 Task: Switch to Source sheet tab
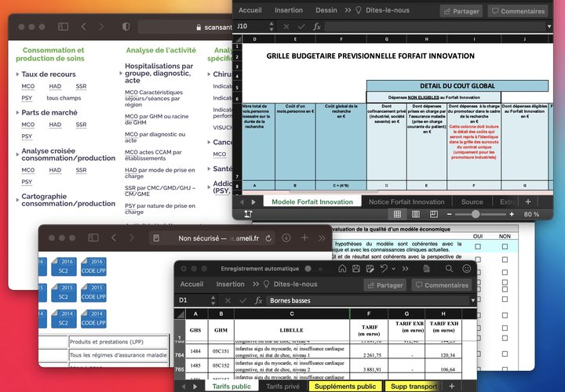[472, 202]
